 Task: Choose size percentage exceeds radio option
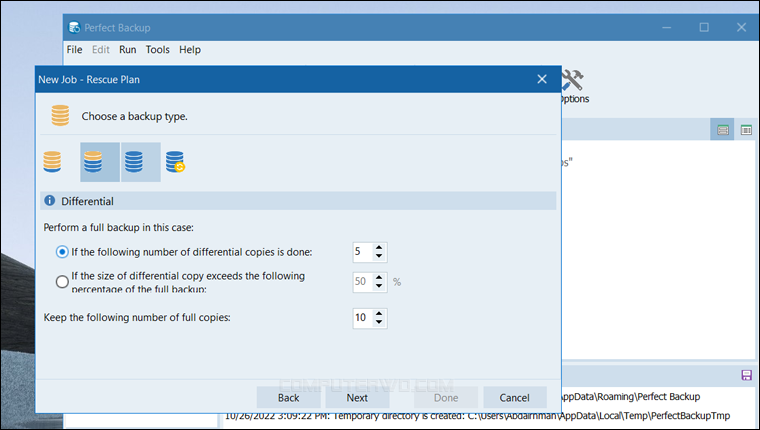(62, 282)
